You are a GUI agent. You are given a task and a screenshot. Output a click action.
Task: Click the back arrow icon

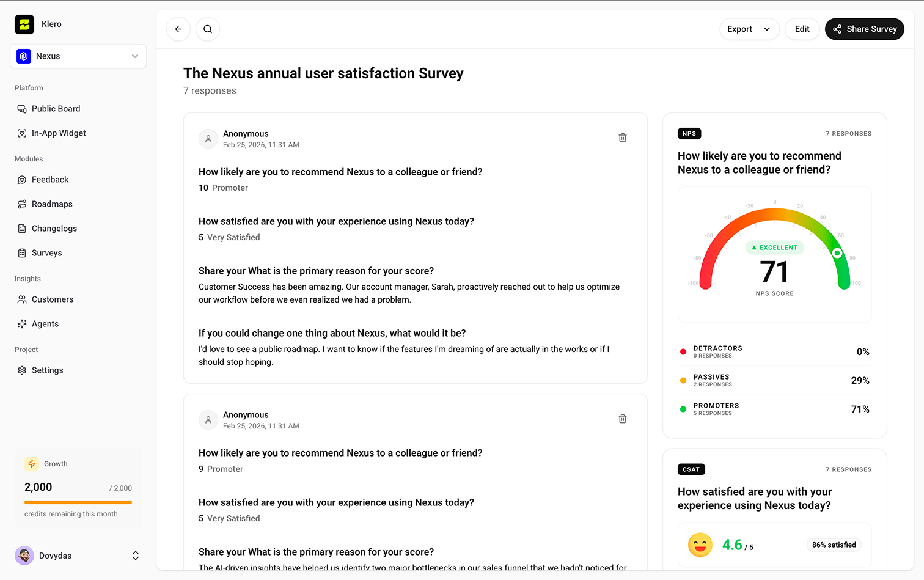tap(178, 29)
